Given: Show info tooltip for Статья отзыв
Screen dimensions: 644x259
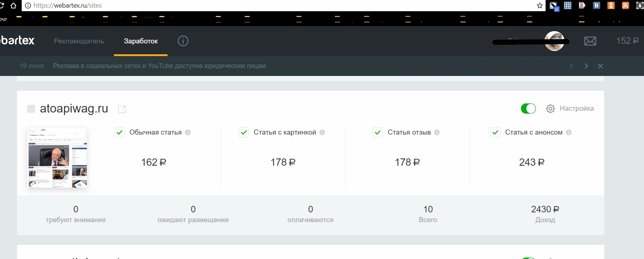Looking at the screenshot, I should point(437,132).
